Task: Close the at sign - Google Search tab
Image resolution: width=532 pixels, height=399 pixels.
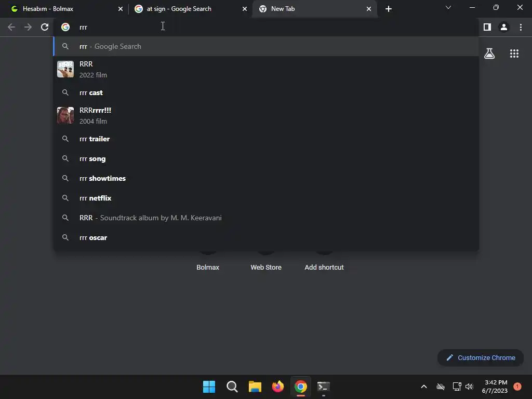Action: (x=245, y=9)
